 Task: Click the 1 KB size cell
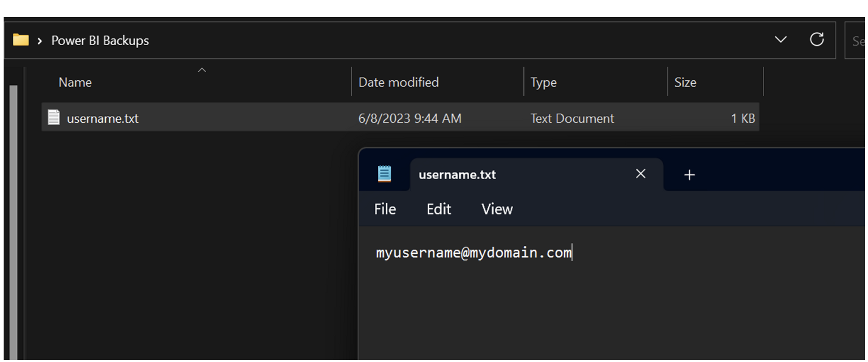[x=743, y=118]
